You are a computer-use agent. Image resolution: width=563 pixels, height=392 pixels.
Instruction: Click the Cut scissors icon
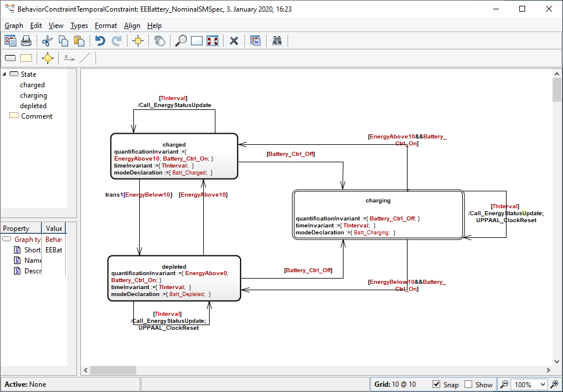48,41
